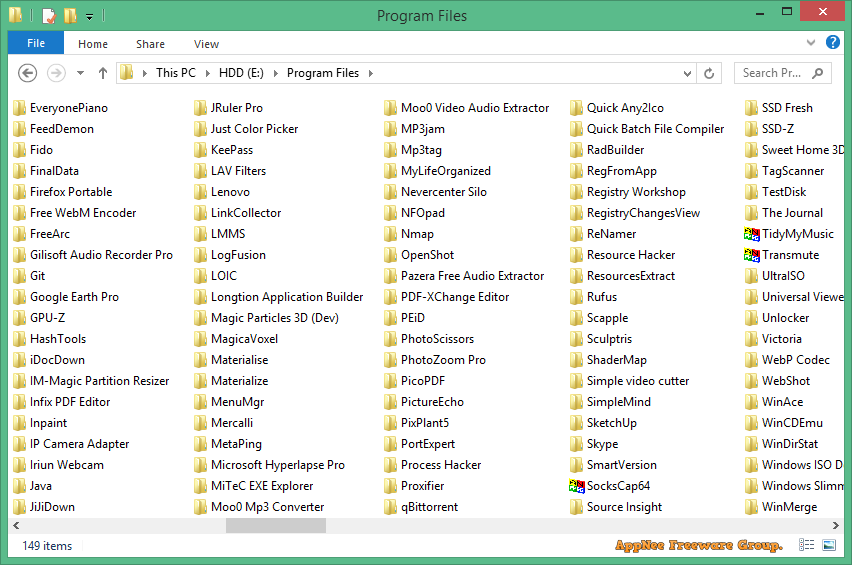This screenshot has width=852, height=565.
Task: Refresh the Program Files folder view
Action: click(709, 73)
